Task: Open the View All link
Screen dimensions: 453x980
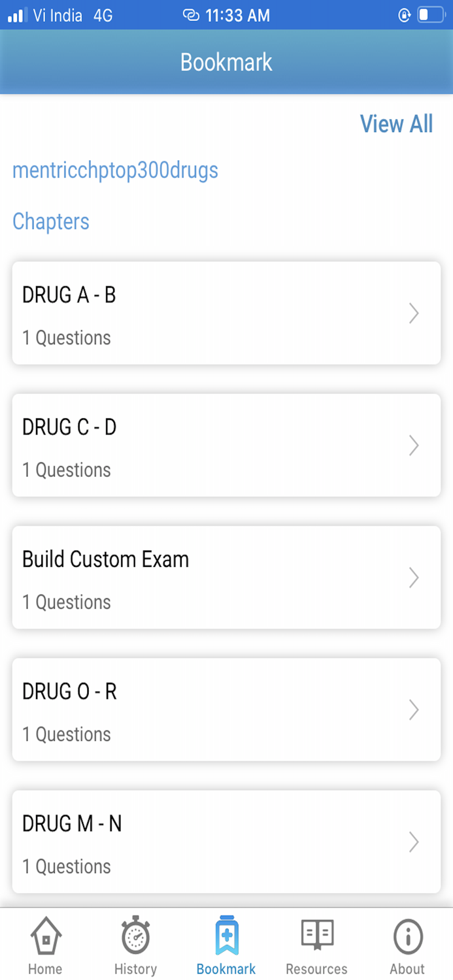Action: 396,123
